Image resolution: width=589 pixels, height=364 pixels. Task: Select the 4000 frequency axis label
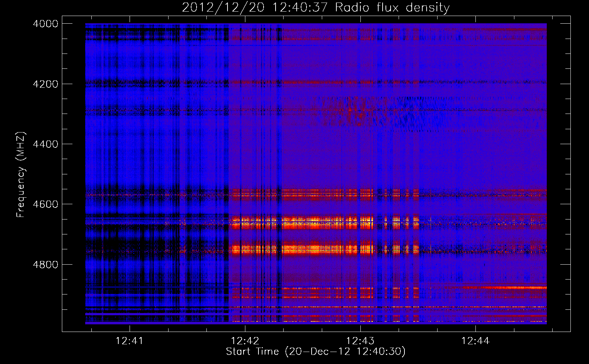click(x=46, y=24)
